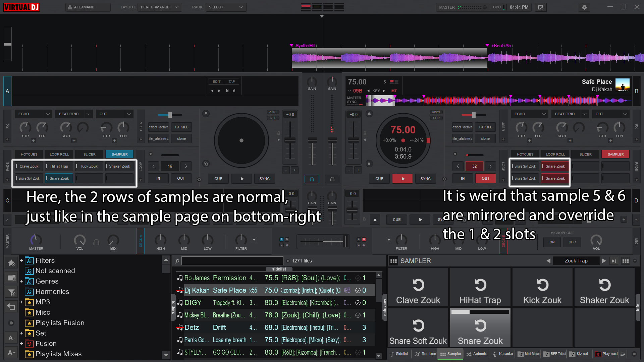This screenshot has height=362, width=644.
Task: Open the Karaoke tab
Action: pos(502,354)
